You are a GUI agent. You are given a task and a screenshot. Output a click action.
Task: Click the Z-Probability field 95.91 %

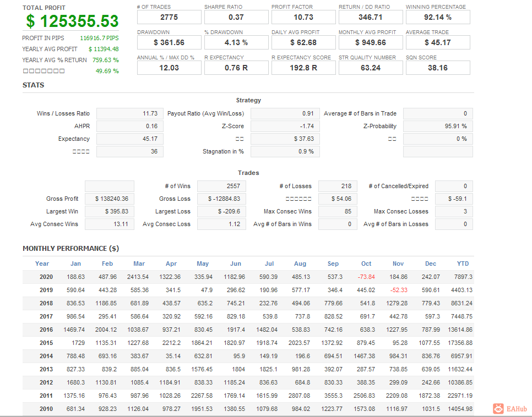coord(438,126)
